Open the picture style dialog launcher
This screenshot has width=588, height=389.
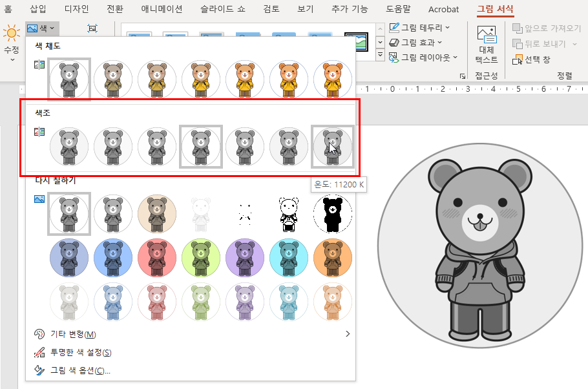tap(463, 76)
